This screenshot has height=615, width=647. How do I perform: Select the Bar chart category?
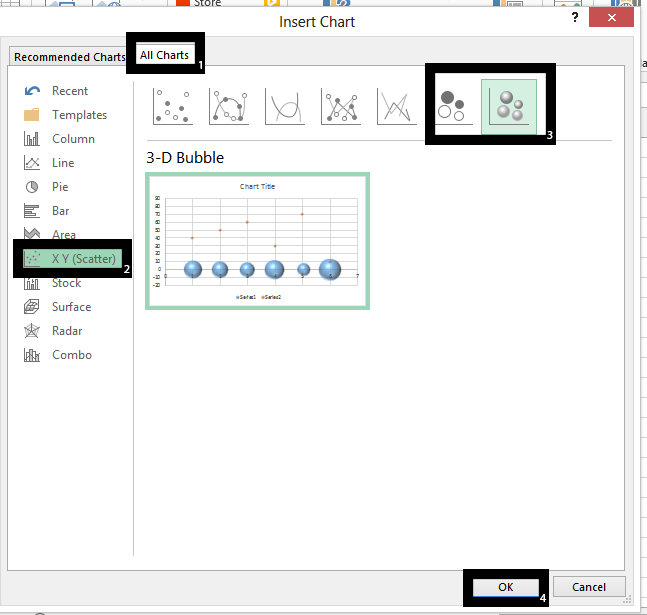tap(47, 211)
